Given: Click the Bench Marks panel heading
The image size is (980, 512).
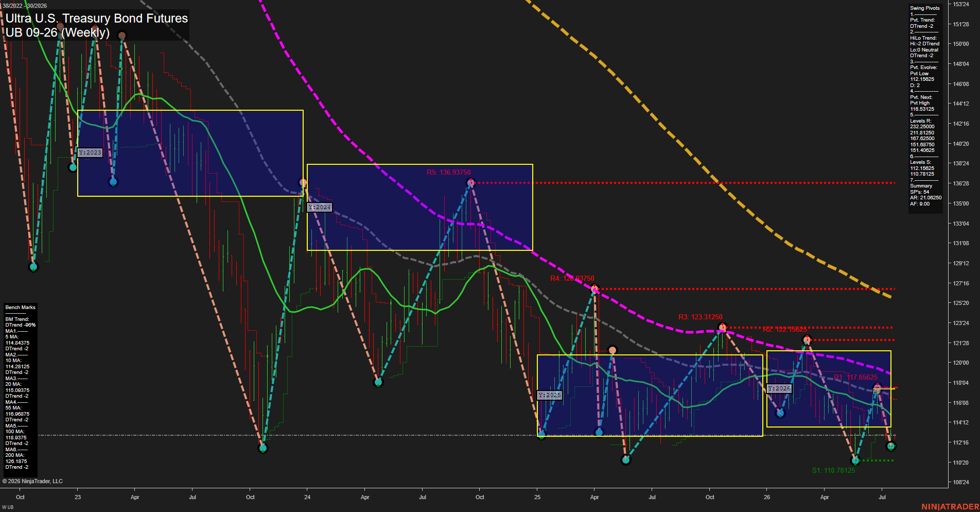Looking at the screenshot, I should pos(20,308).
